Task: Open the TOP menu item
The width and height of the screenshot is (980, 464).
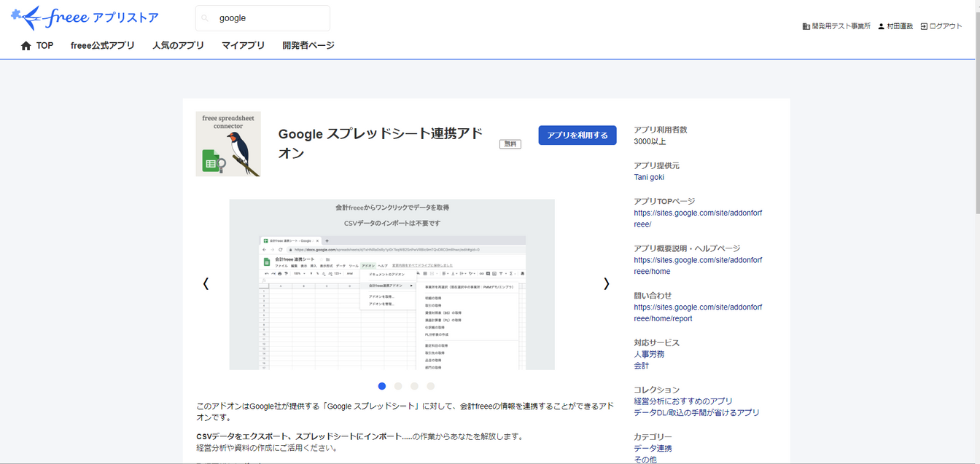Action: [45, 45]
